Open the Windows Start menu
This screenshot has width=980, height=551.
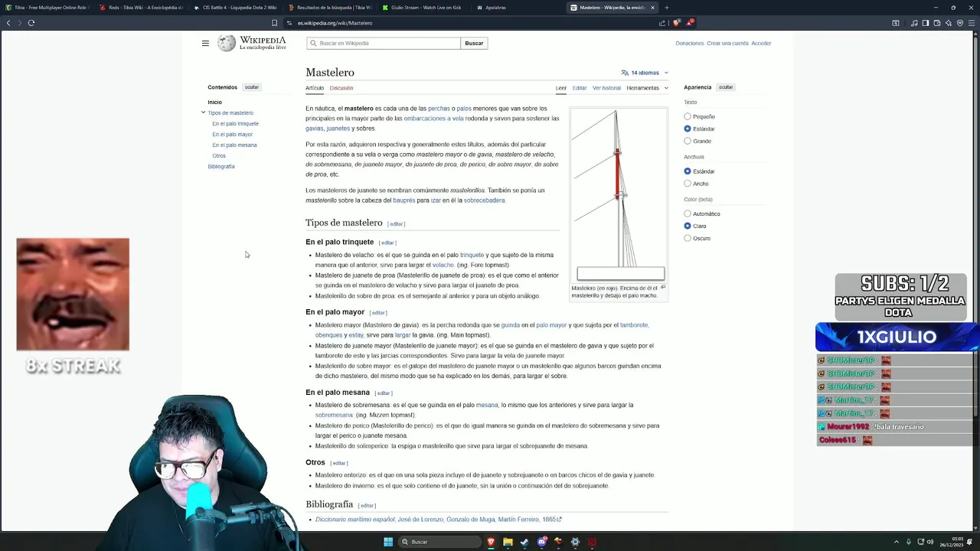388,542
